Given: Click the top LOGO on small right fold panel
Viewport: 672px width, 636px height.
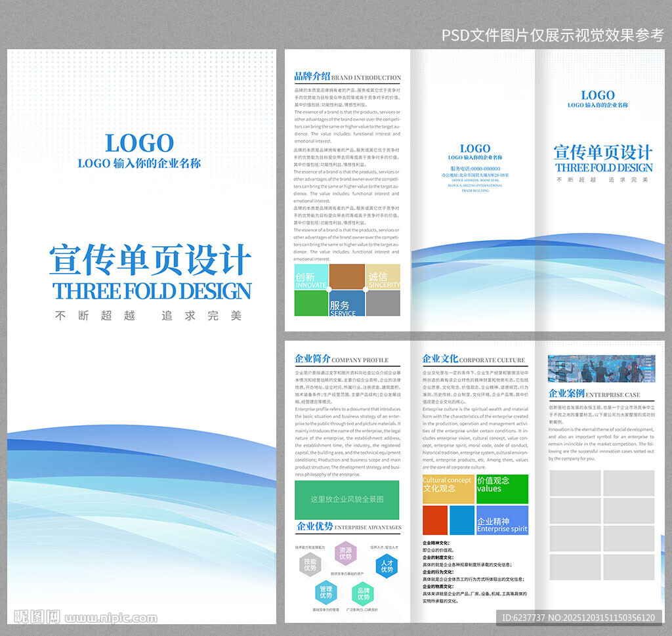Looking at the screenshot, I should [x=598, y=95].
